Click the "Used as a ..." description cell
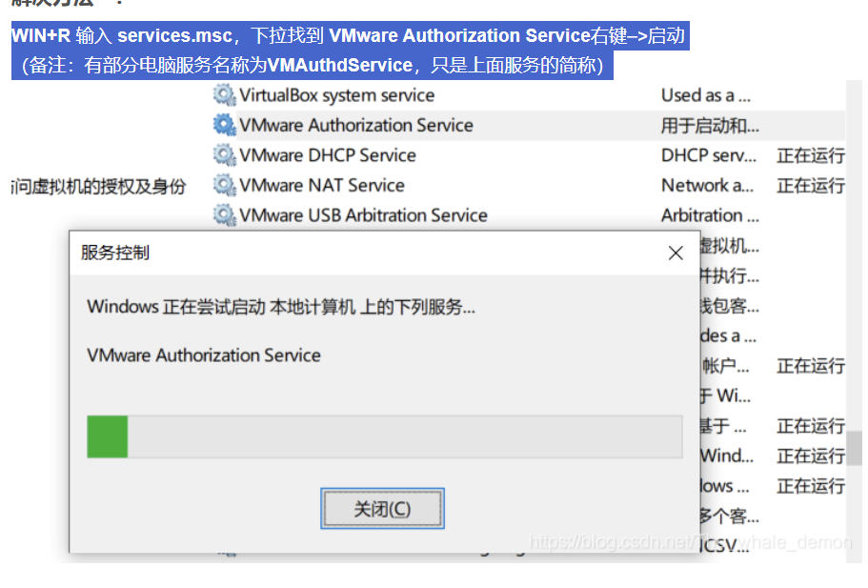868x588 pixels. point(706,95)
